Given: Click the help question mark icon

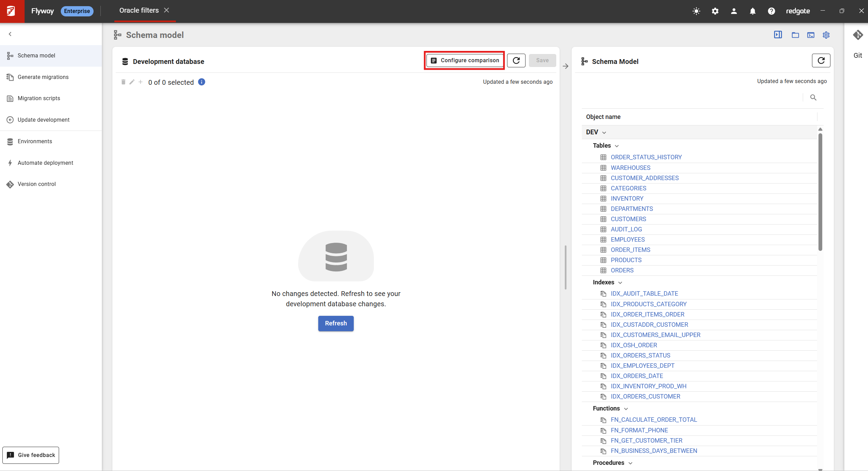Looking at the screenshot, I should coord(771,11).
